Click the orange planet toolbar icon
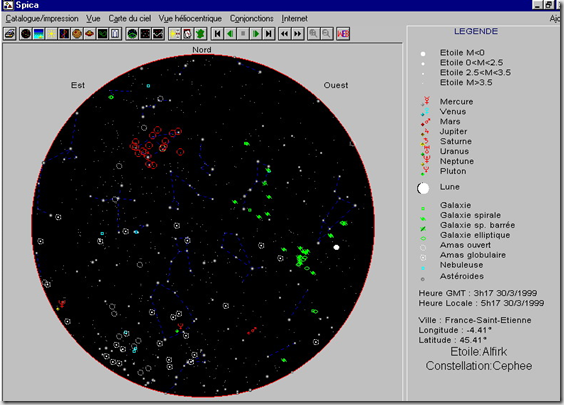The width and height of the screenshot is (564, 405). 77,34
